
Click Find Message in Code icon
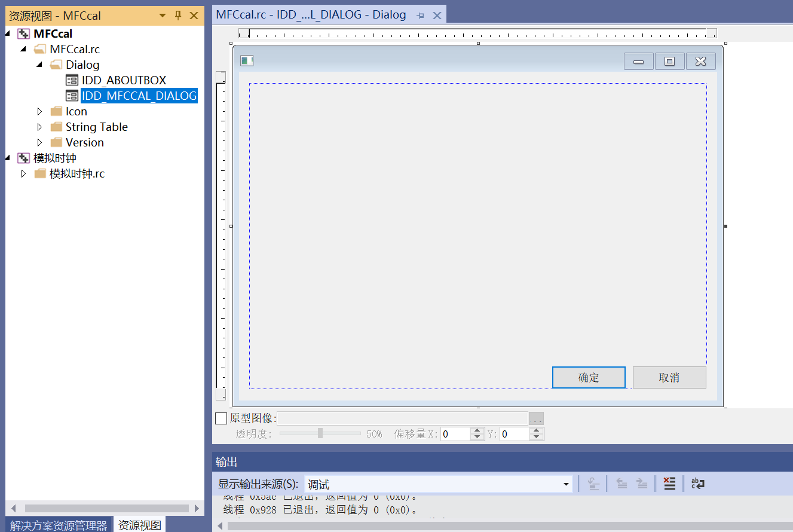pyautogui.click(x=593, y=484)
